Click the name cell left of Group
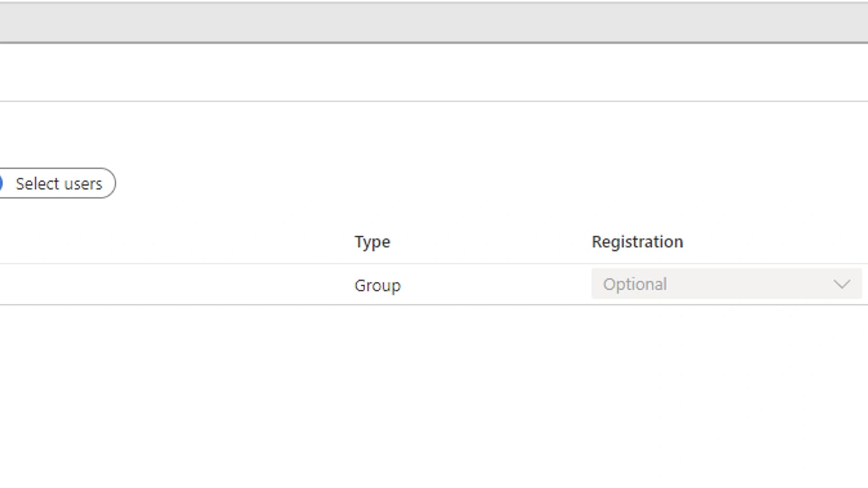 pyautogui.click(x=172, y=285)
